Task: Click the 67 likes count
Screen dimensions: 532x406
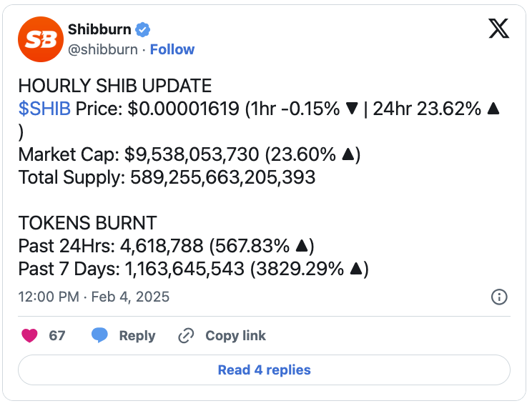Action: [x=57, y=335]
